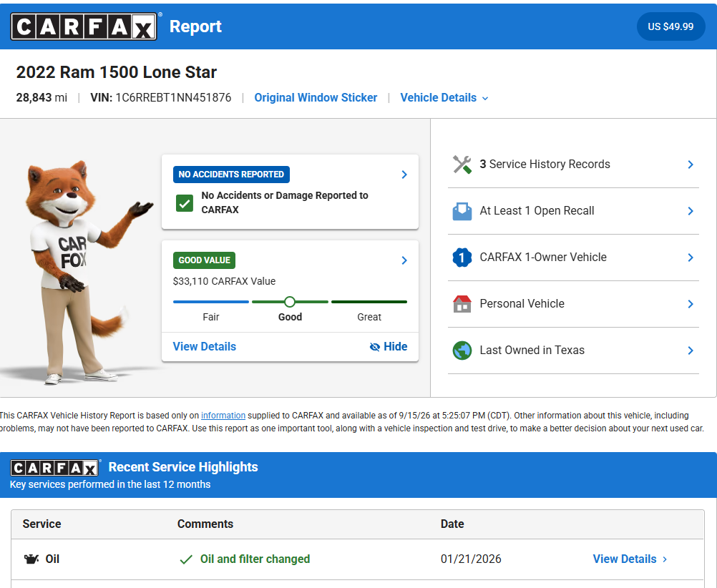This screenshot has height=588, width=717.
Task: Click the 28,843 mi mileage text
Action: [x=42, y=98]
